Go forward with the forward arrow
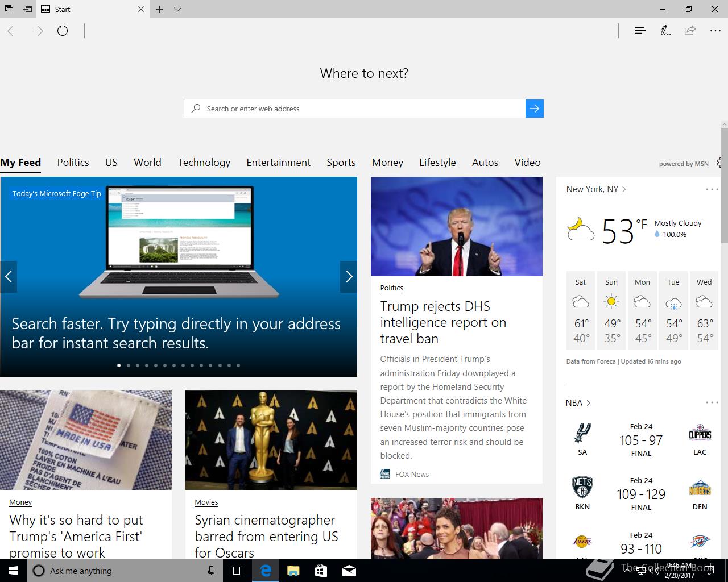The image size is (728, 582). pyautogui.click(x=38, y=31)
